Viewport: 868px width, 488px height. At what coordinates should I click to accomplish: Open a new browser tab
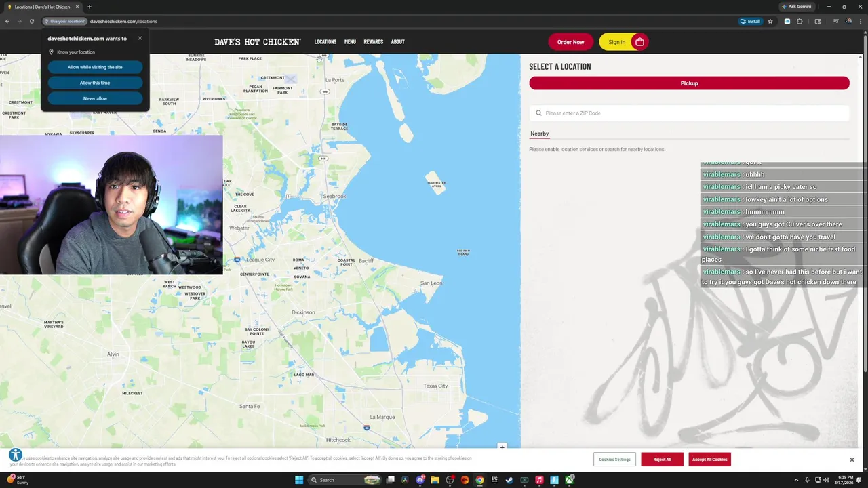click(89, 7)
